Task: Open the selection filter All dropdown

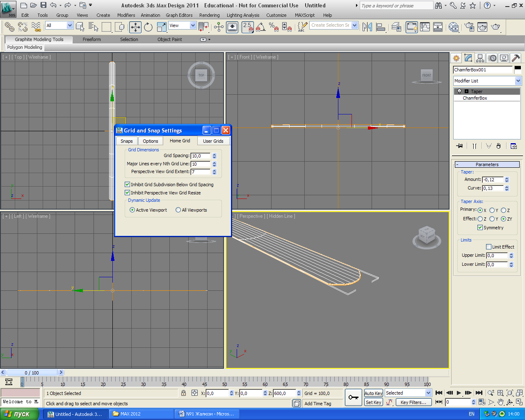Action: click(59, 25)
